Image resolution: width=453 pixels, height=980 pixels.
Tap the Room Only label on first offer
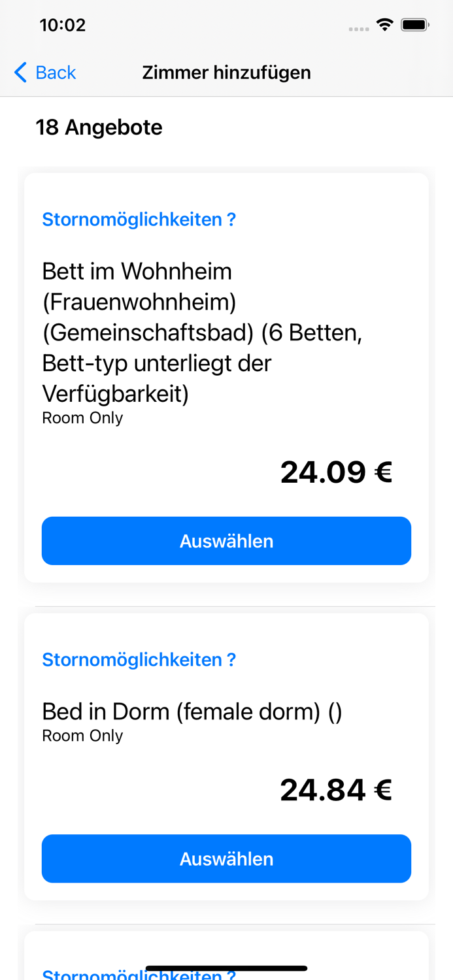(x=82, y=417)
